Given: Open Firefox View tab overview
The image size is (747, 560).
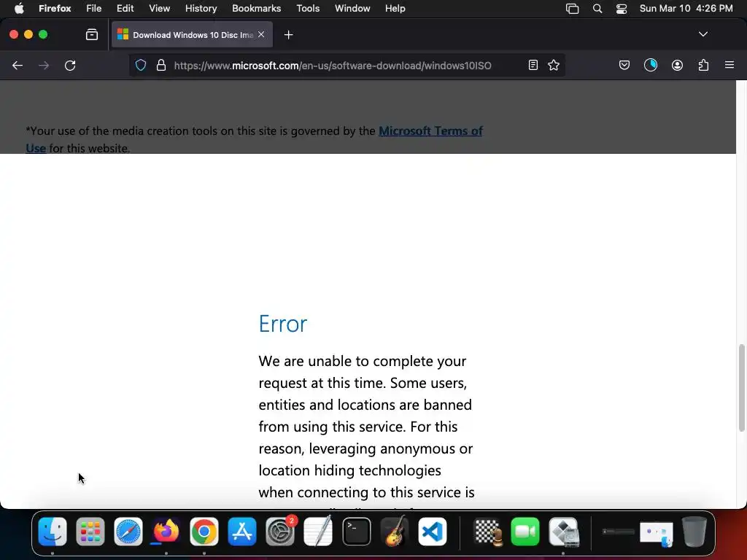Looking at the screenshot, I should [92, 34].
